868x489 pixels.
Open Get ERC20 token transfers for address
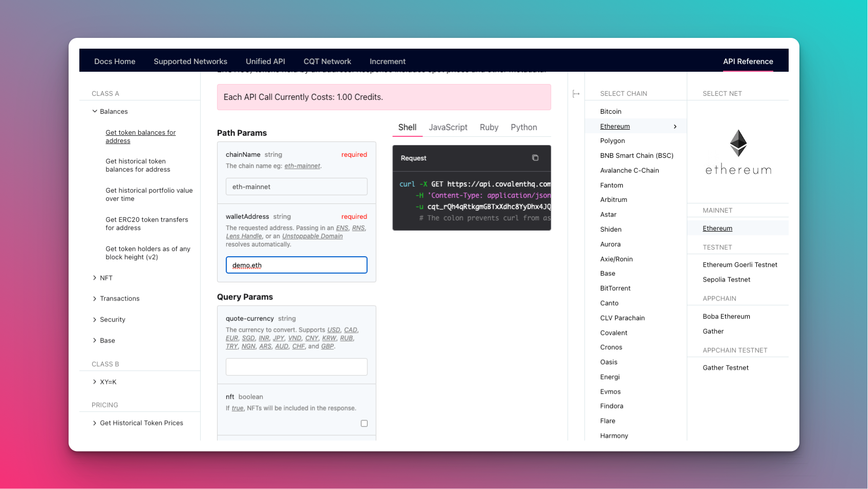(147, 223)
